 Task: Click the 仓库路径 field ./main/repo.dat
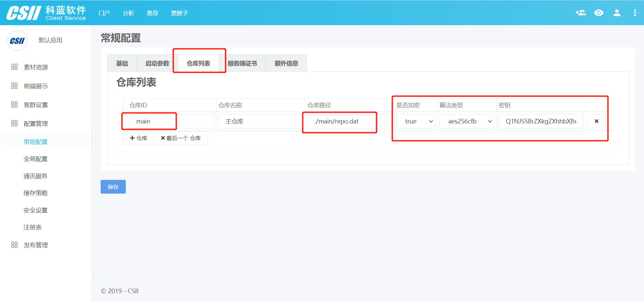pyautogui.click(x=349, y=121)
